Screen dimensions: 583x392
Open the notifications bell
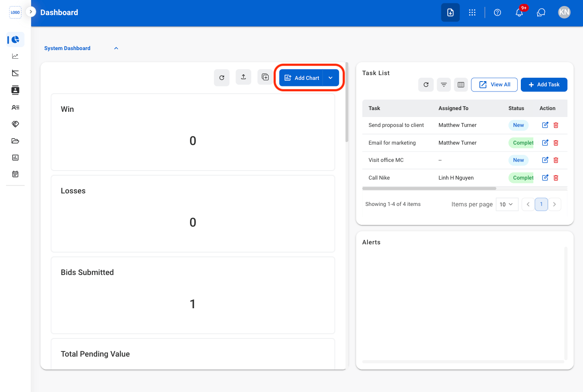[520, 13]
